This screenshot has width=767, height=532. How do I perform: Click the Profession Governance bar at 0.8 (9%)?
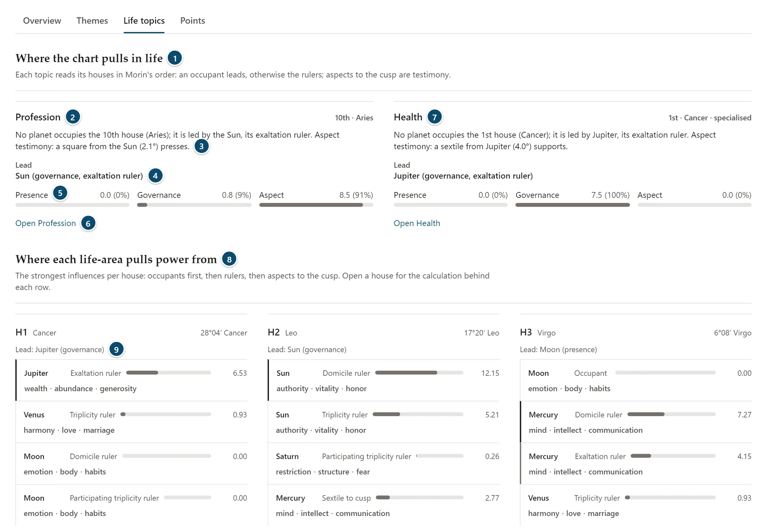[x=194, y=205]
